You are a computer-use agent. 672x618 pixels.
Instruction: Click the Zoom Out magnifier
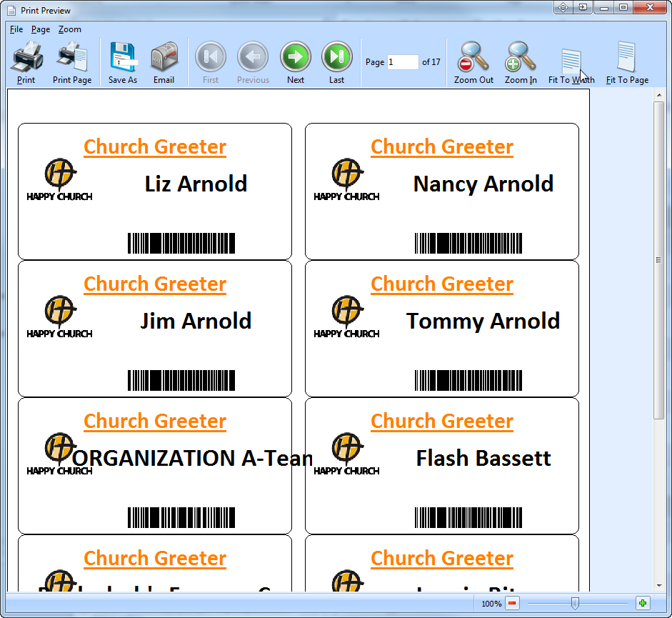coord(473,56)
